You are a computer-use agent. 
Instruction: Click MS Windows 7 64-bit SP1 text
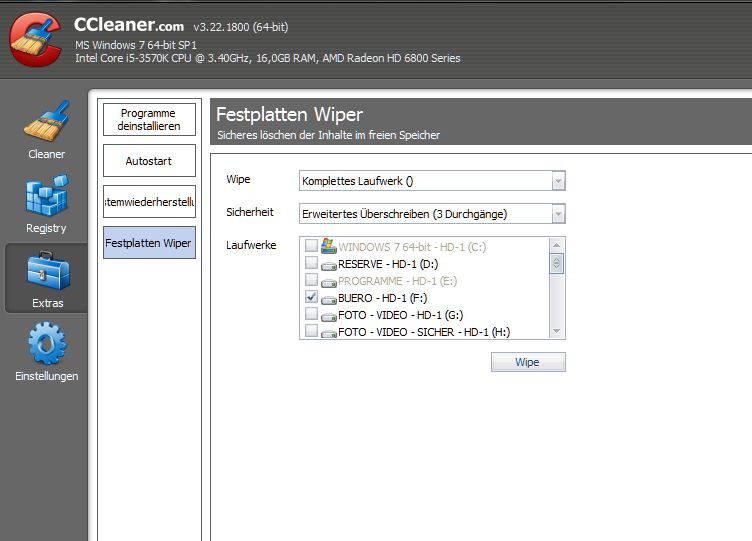click(136, 45)
